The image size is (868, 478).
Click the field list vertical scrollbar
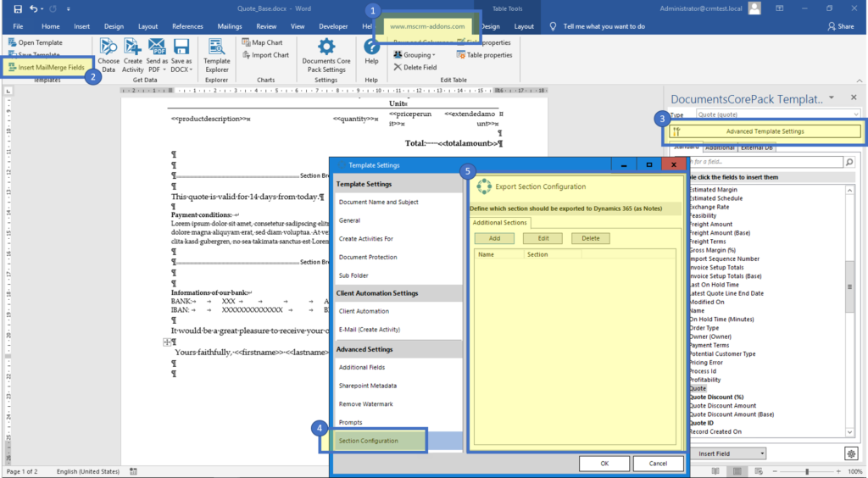(x=849, y=287)
